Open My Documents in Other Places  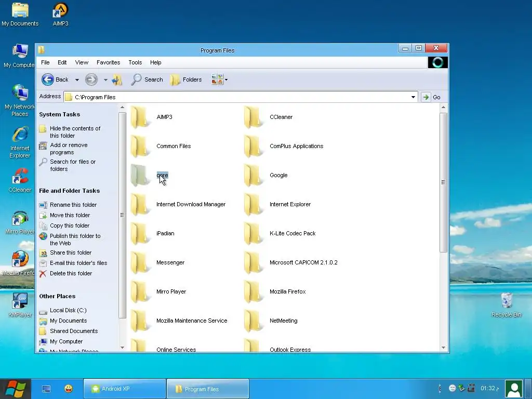68,321
